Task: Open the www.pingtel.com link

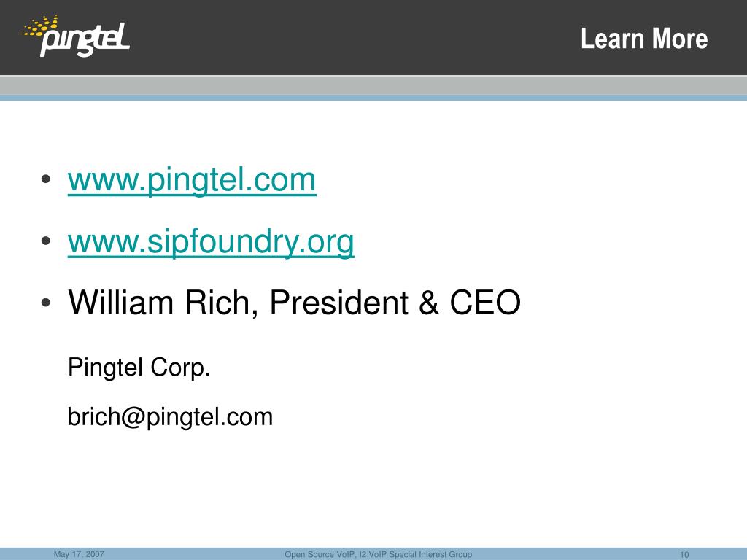Action: 192,181
